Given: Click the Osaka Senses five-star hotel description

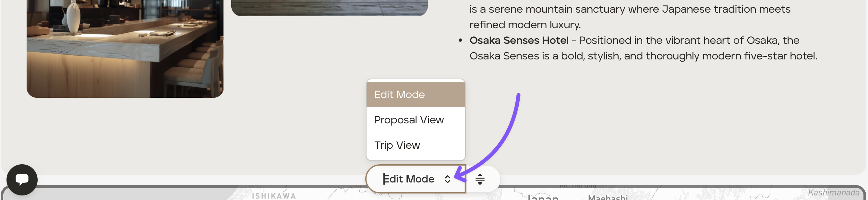Looking at the screenshot, I should (643, 48).
